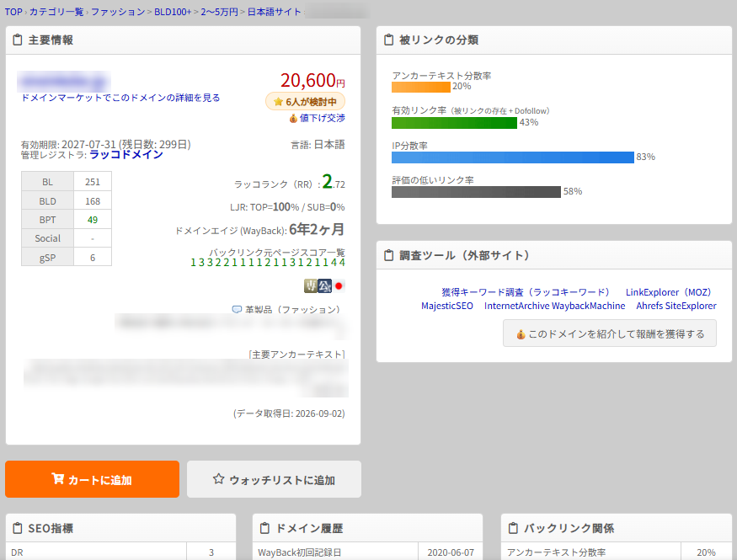This screenshot has width=737, height=560.
Task: Open 日本語サイト breadcrumb link
Action: tap(274, 12)
